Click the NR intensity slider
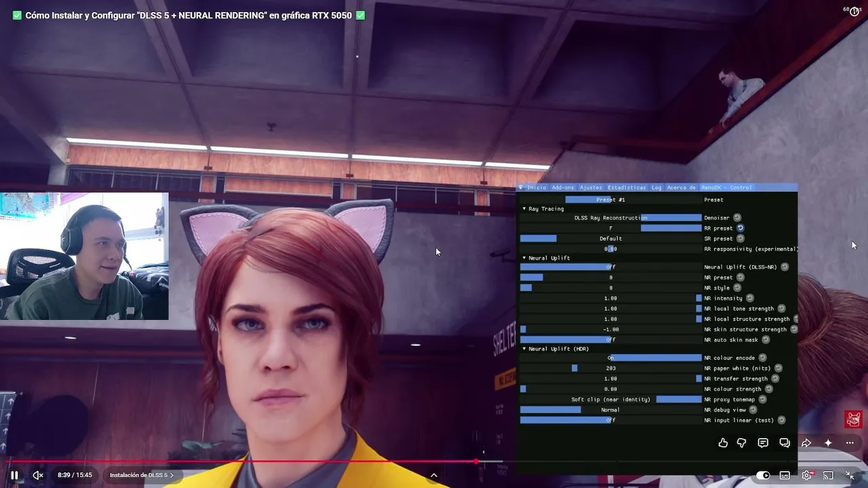Image resolution: width=868 pixels, height=488 pixels. pyautogui.click(x=611, y=298)
